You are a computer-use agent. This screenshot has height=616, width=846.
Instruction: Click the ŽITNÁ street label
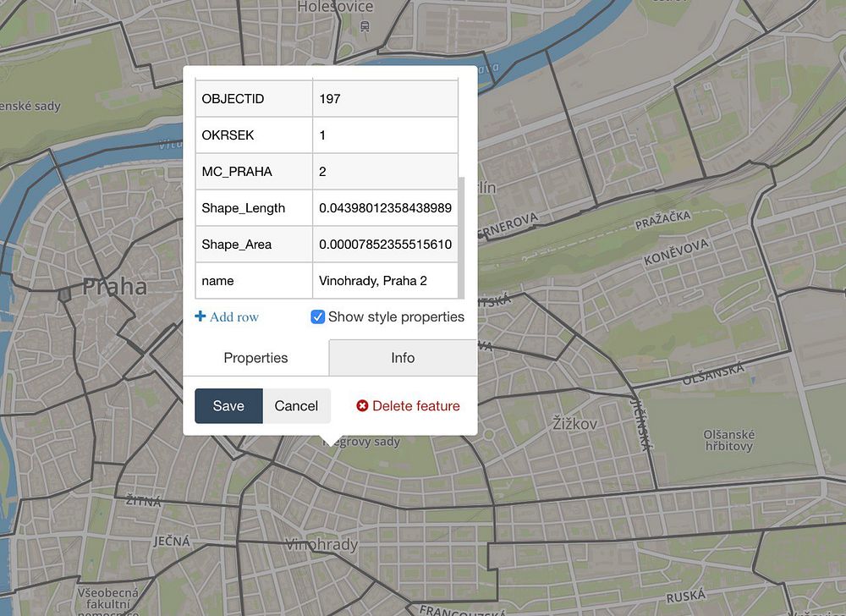click(144, 501)
